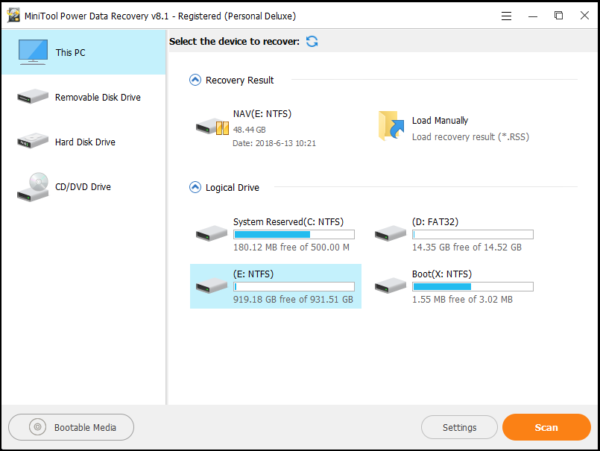Switch to Removable Disk Drive tab label
Viewport: 600px width, 451px height.
pyautogui.click(x=98, y=97)
